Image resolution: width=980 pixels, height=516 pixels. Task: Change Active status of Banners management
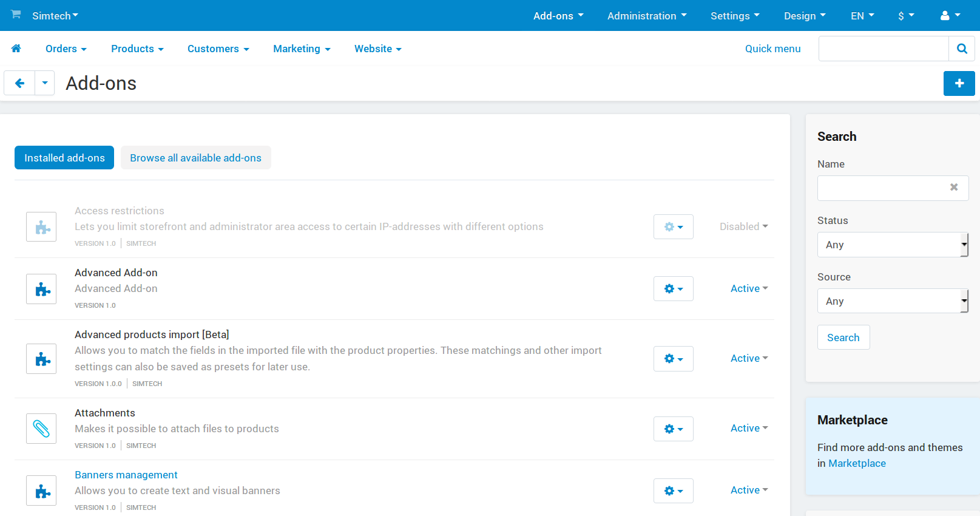point(749,490)
